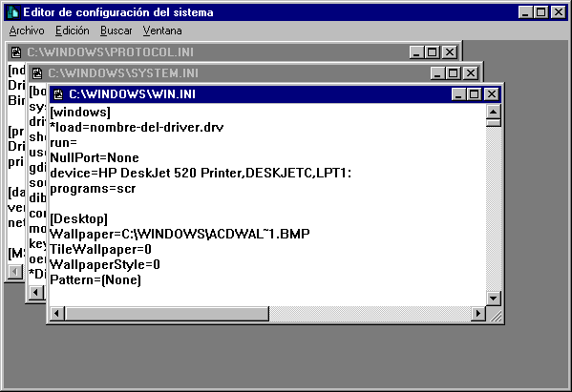Viewport: 572px width, 392px height.
Task: Click the TileWallpaper=0 line
Action: tap(100, 250)
